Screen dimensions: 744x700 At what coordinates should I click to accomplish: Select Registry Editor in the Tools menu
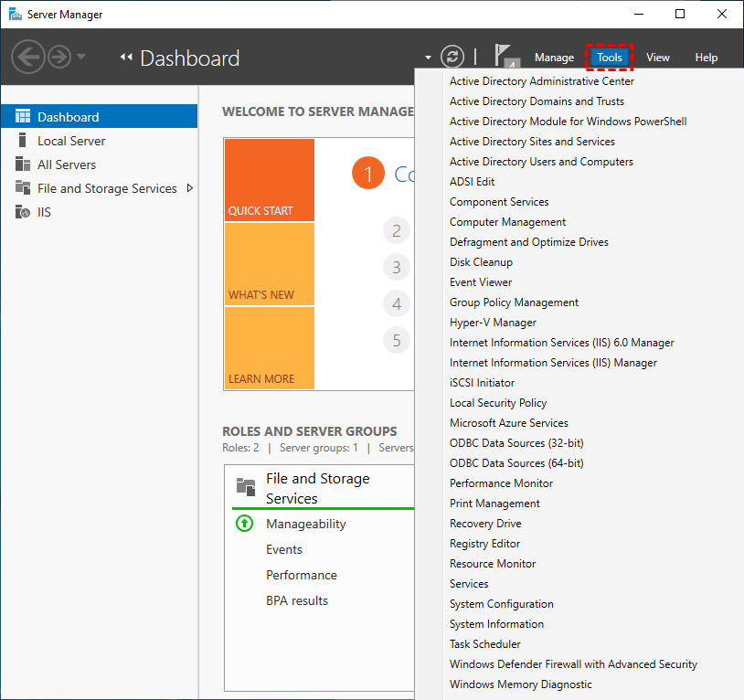(x=484, y=543)
